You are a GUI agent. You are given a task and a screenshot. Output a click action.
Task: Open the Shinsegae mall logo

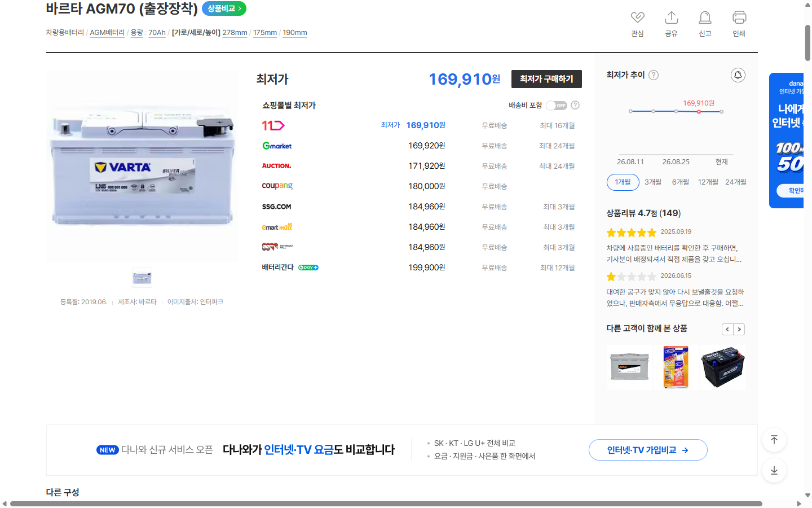click(x=277, y=247)
